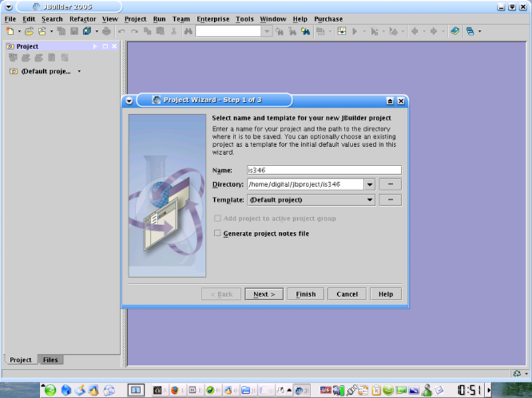Browse for directory using ellipsis button
The height and width of the screenshot is (398, 532).
[390, 185]
